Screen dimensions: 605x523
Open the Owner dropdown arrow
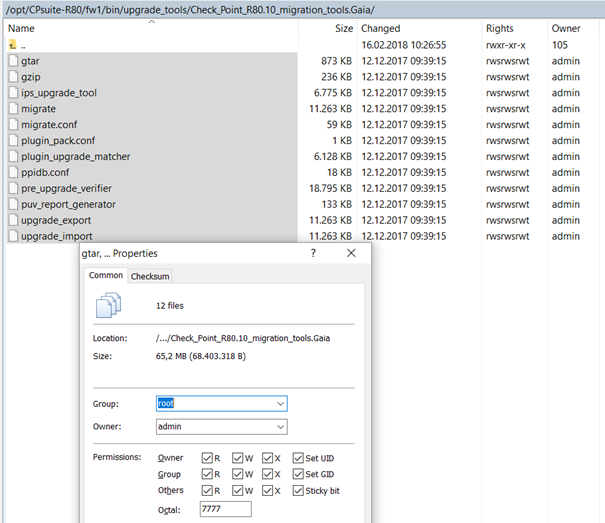281,427
